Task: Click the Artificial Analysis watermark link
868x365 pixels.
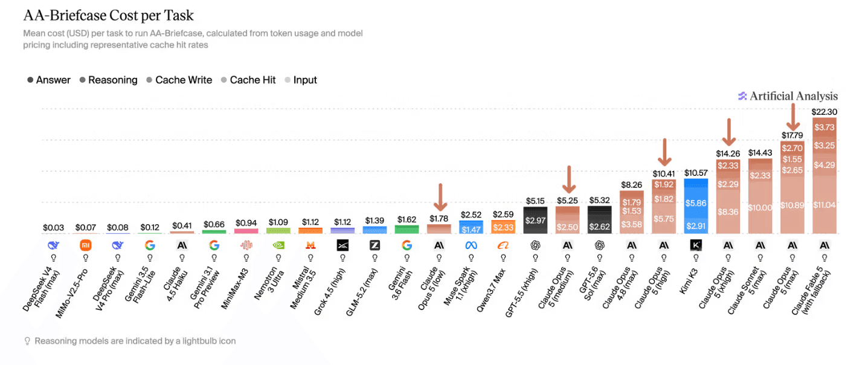Action: (788, 96)
